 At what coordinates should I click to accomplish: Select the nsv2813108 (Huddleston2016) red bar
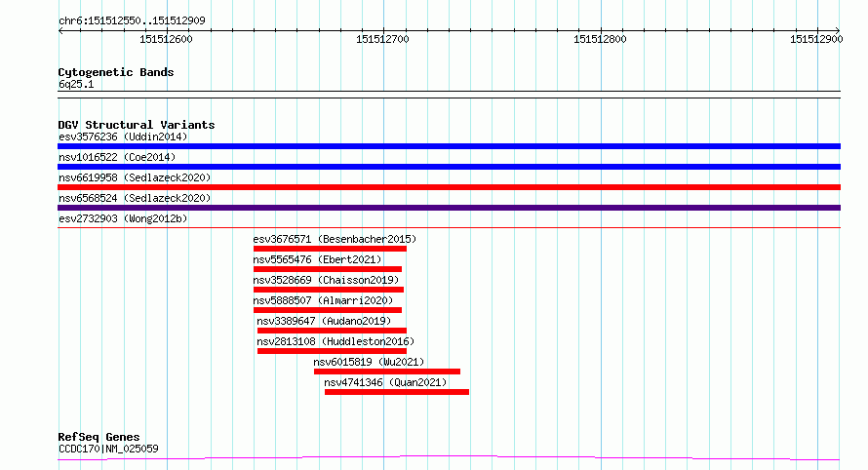[x=333, y=351]
